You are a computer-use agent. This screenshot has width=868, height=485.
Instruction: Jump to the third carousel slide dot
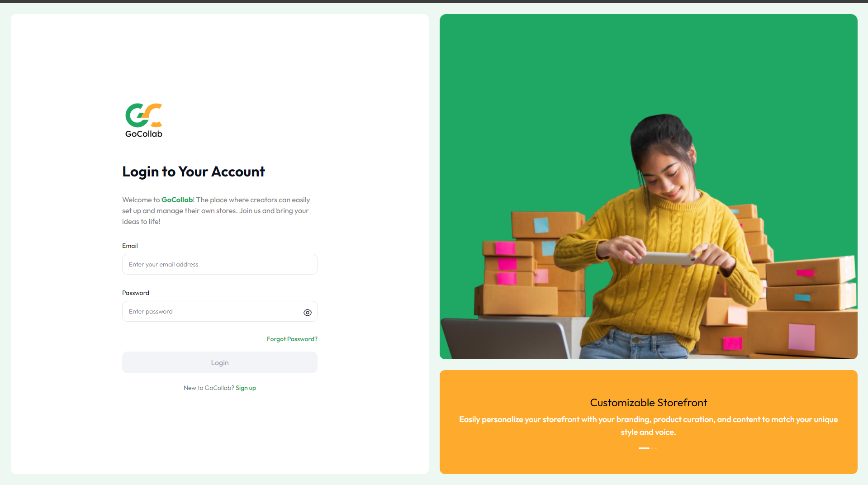[x=656, y=448]
